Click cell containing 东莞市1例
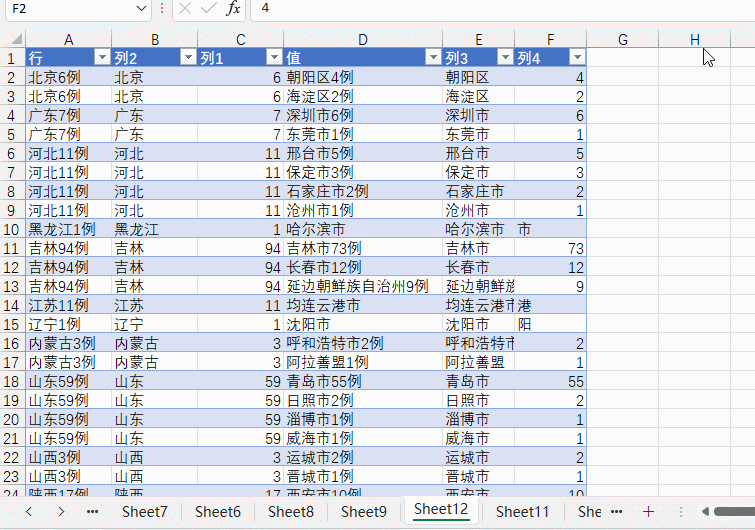755x530 pixels. click(363, 134)
